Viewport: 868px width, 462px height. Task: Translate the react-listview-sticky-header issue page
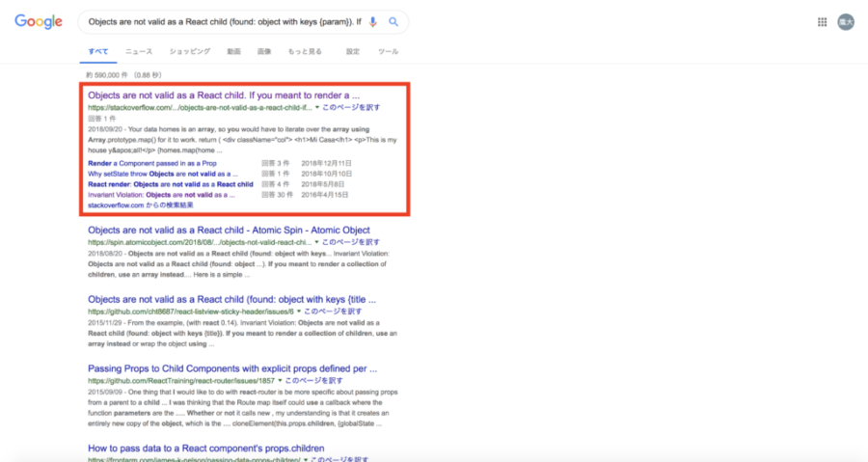click(333, 312)
